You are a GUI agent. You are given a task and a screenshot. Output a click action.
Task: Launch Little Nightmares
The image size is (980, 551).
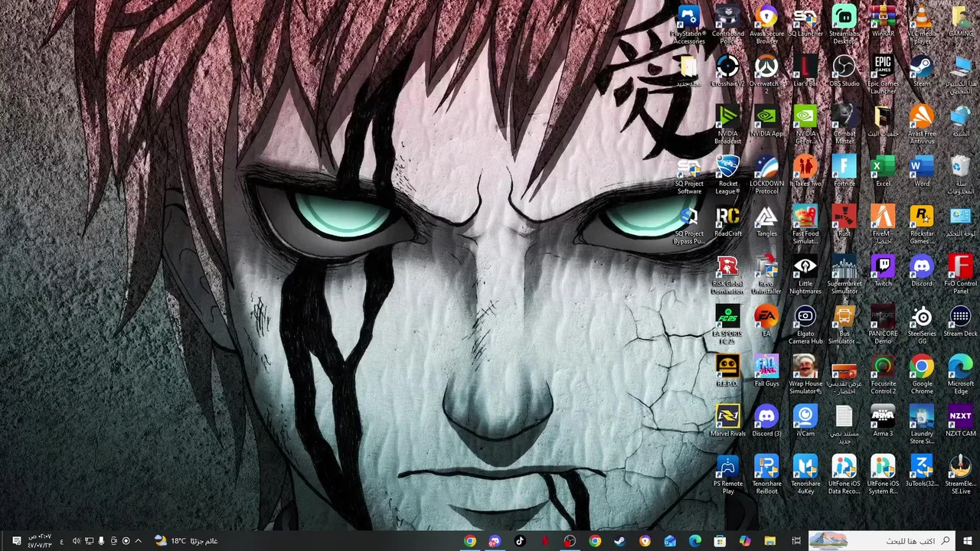805,275
